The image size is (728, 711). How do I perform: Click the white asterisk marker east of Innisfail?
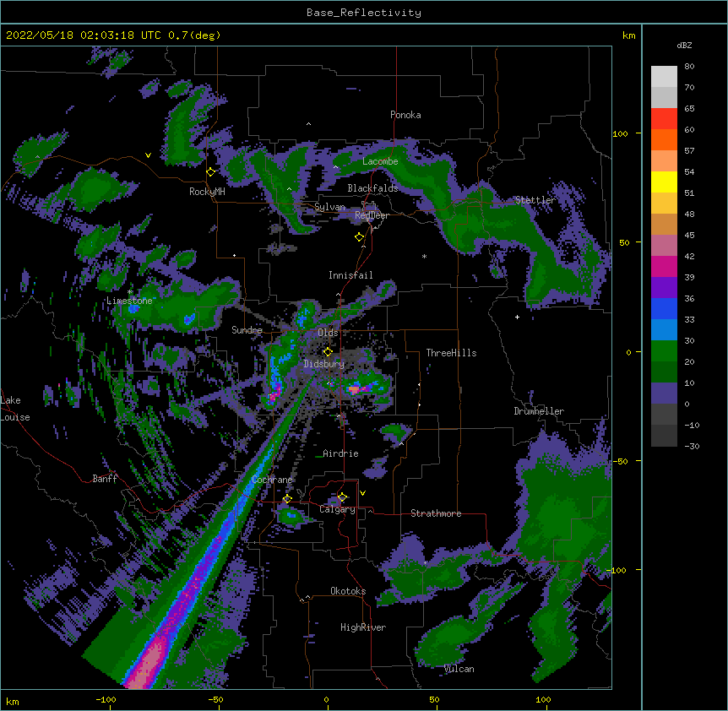[x=424, y=256]
